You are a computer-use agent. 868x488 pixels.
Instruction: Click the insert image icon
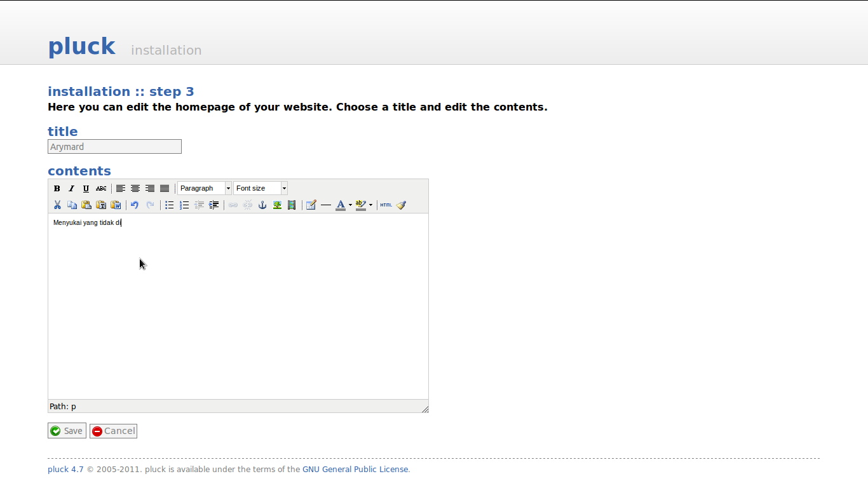277,205
